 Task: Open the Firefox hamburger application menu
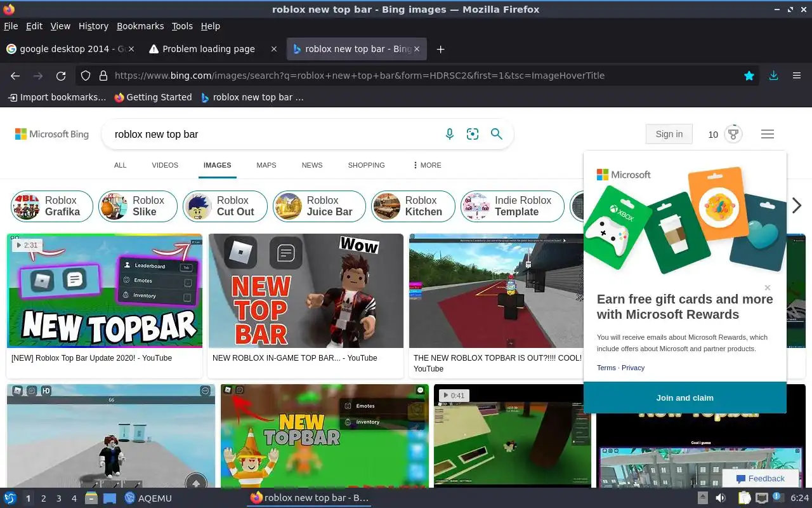[797, 76]
